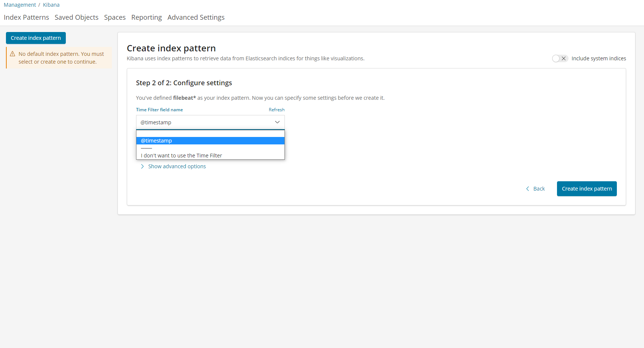Switch to the Saved Objects tab
The image size is (644, 348).
77,17
